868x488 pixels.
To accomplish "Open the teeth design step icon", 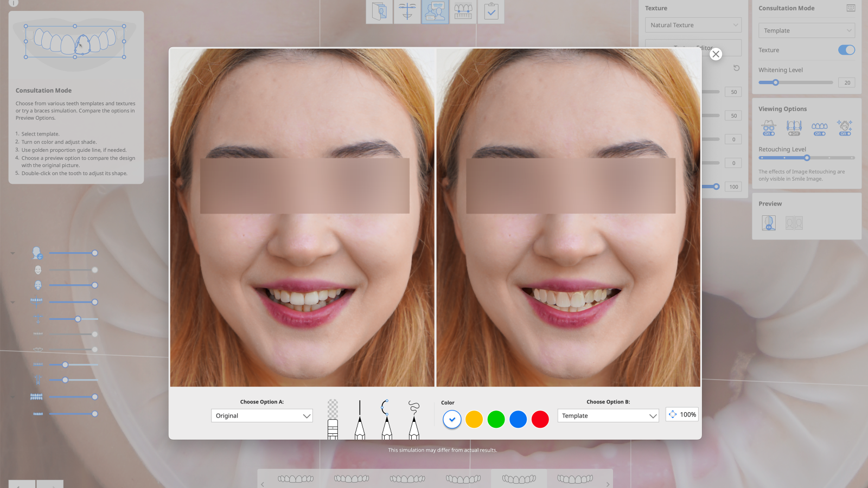I will pos(463,11).
